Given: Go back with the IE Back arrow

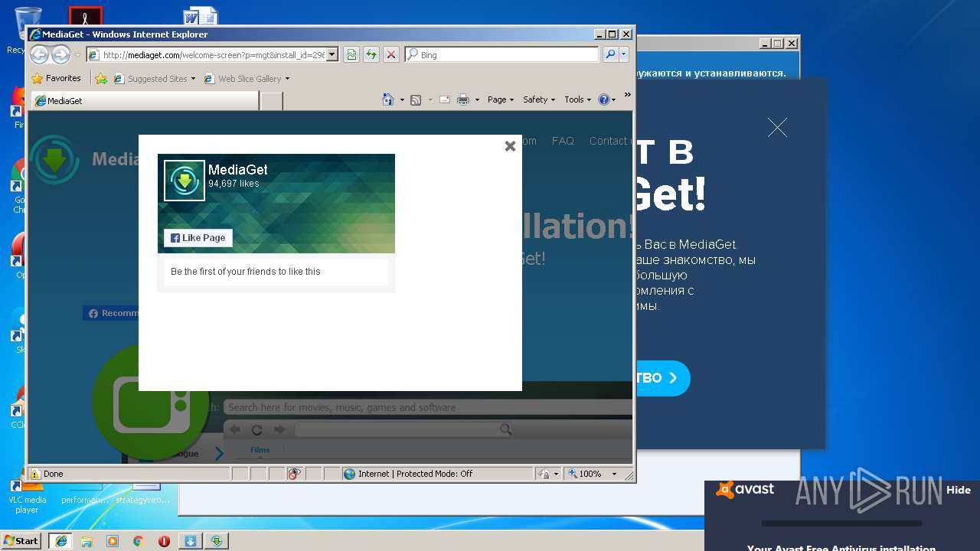Looking at the screenshot, I should click(40, 54).
